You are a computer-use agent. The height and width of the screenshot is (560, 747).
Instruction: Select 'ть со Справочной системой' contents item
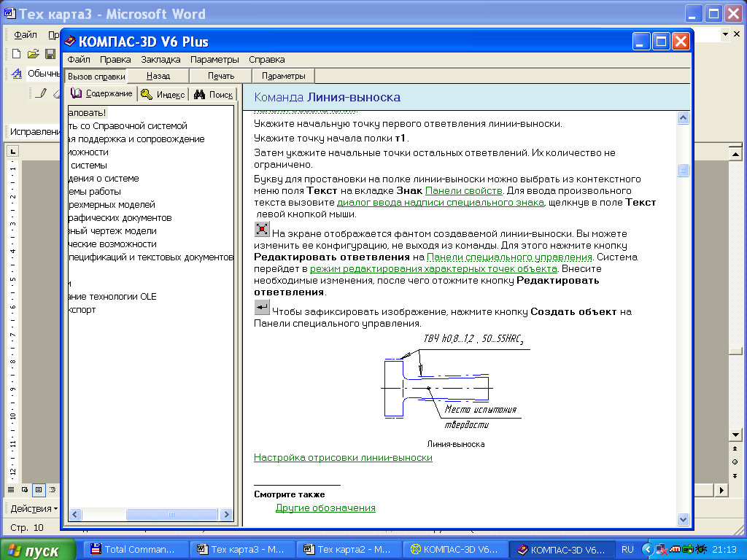(x=128, y=126)
